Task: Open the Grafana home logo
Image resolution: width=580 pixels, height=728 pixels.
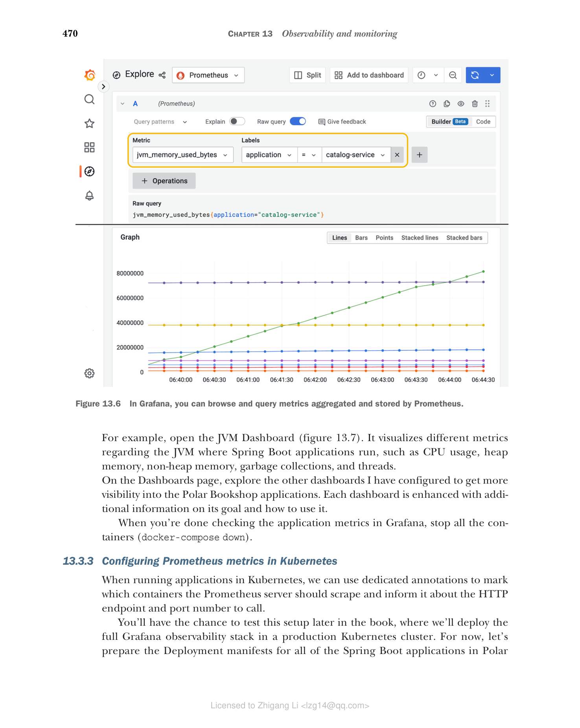Action: [90, 75]
